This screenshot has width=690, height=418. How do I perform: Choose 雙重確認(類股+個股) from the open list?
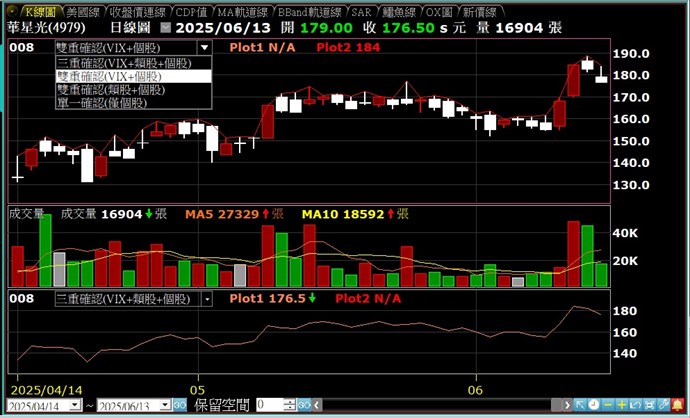click(x=110, y=89)
